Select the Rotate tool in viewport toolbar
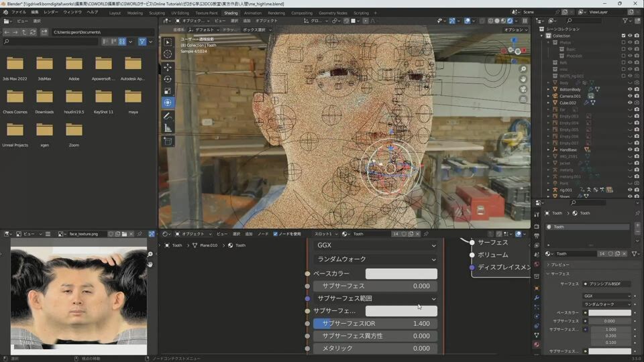This screenshot has height=362, width=644. pos(168,79)
